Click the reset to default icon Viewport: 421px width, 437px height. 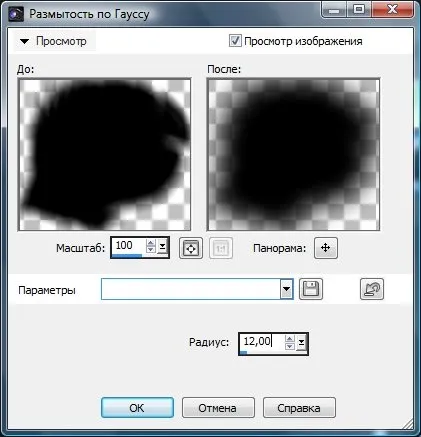point(372,289)
